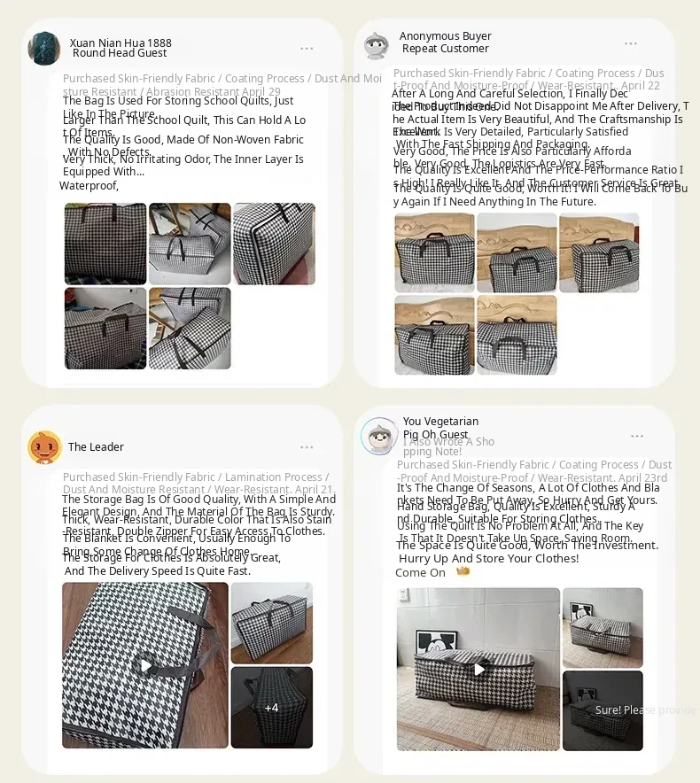Open The Leader's wooden-floor bag thumbnail

point(272,623)
